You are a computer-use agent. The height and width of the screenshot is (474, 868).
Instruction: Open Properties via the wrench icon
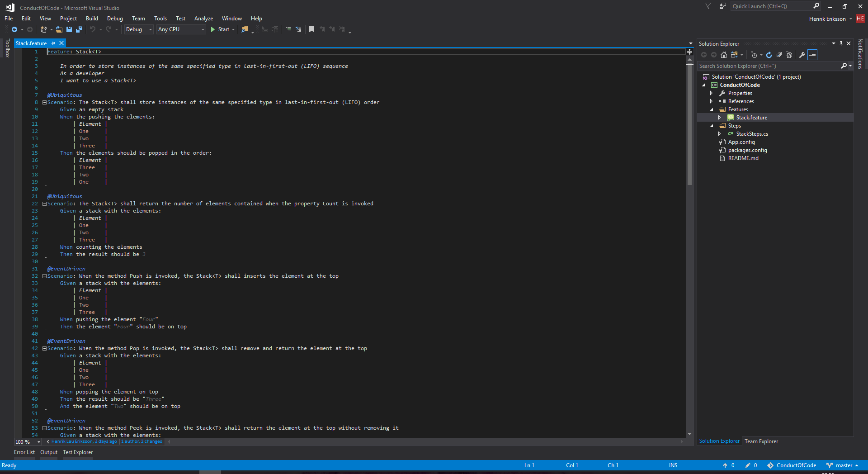click(x=802, y=55)
